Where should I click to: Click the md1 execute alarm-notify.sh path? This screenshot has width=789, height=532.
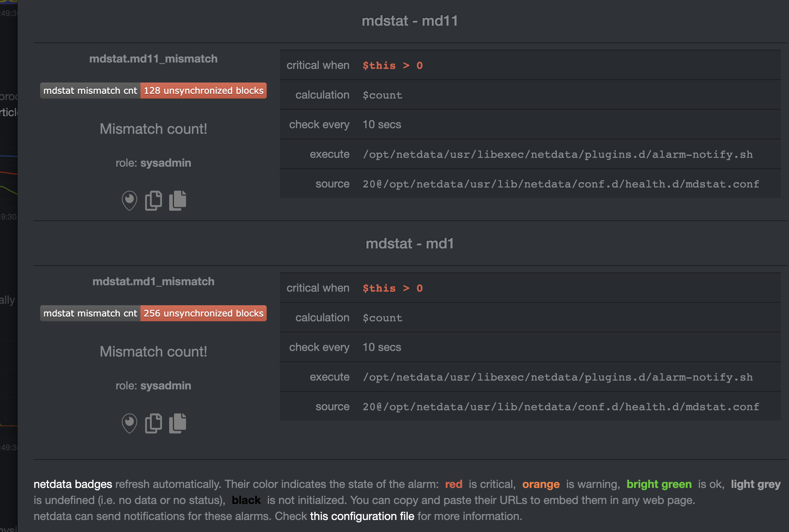557,377
